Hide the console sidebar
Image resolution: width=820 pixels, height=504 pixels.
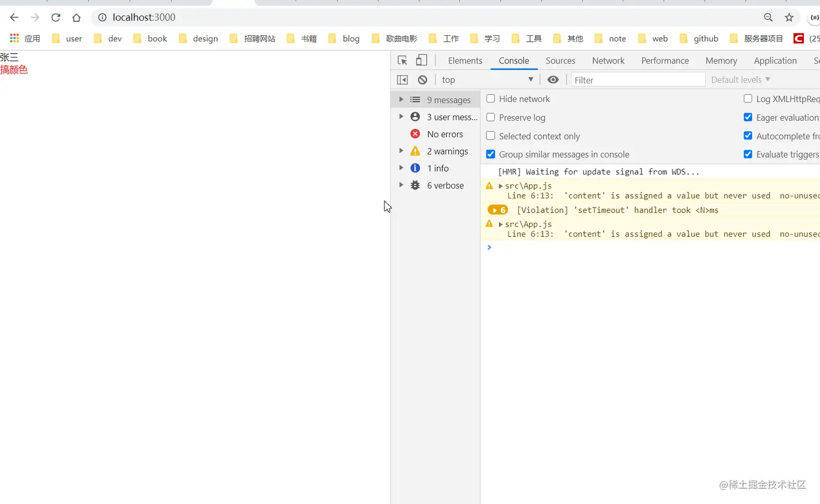pyautogui.click(x=402, y=80)
